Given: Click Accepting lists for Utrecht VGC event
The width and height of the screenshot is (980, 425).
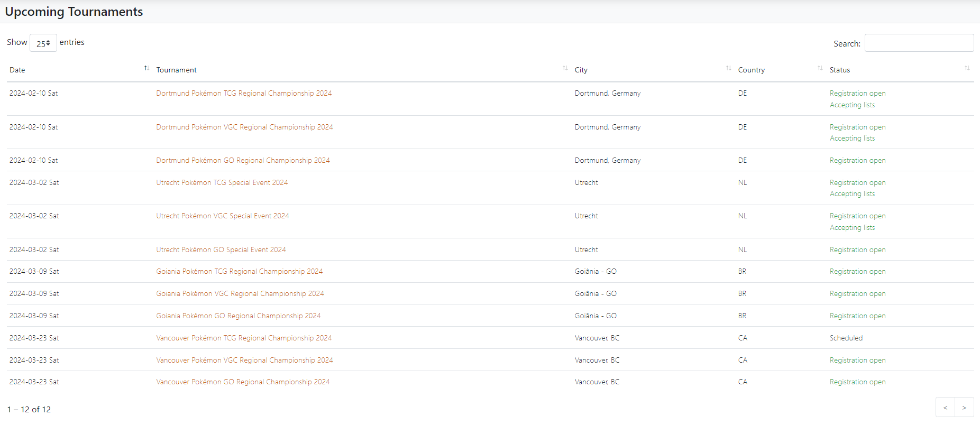Looking at the screenshot, I should 852,228.
